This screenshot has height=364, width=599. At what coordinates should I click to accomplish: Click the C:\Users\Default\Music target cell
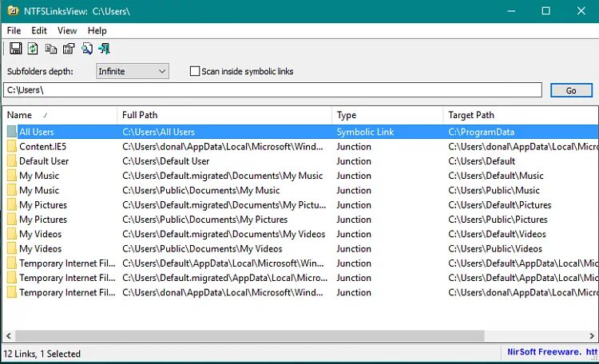point(496,176)
